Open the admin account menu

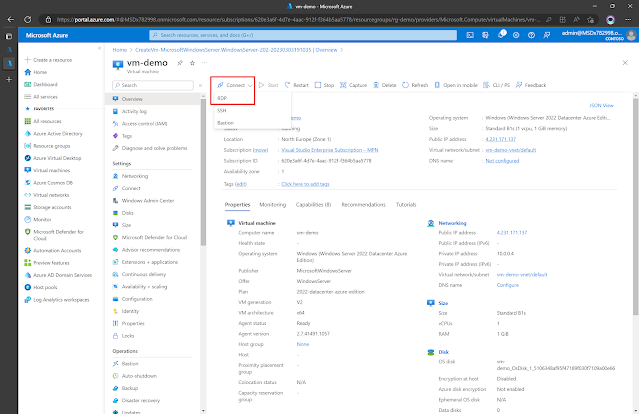point(597,35)
